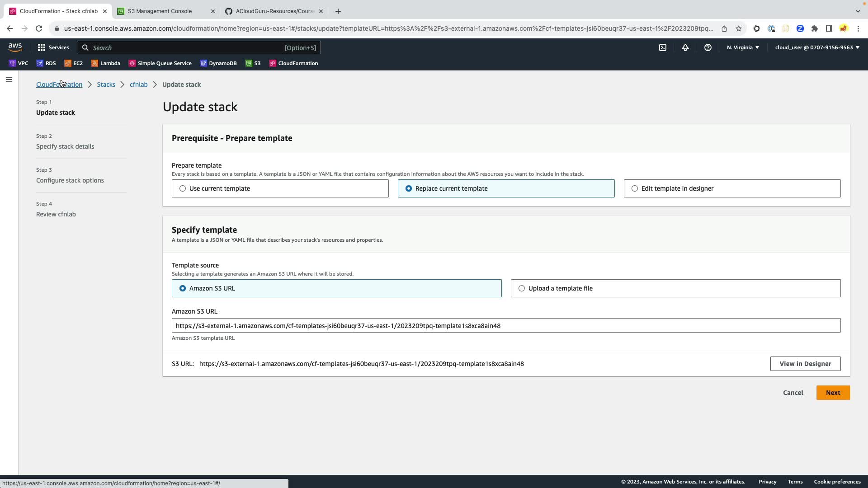Open the cloud_user account dropdown
Viewport: 868px width, 488px height.
click(817, 47)
